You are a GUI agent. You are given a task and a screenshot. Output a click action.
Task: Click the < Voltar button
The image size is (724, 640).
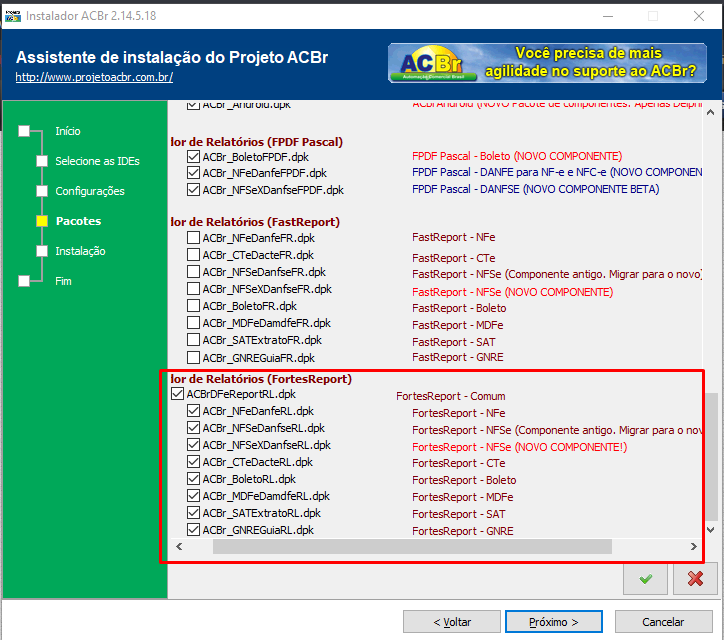452,622
